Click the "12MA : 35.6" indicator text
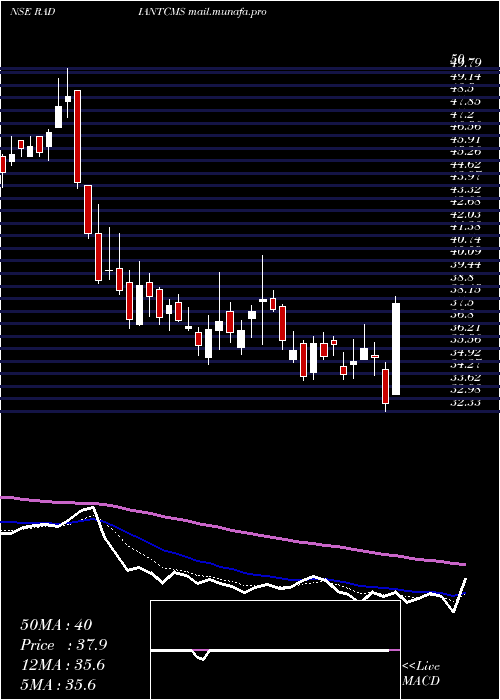The width and height of the screenshot is (500, 700). 63,665
